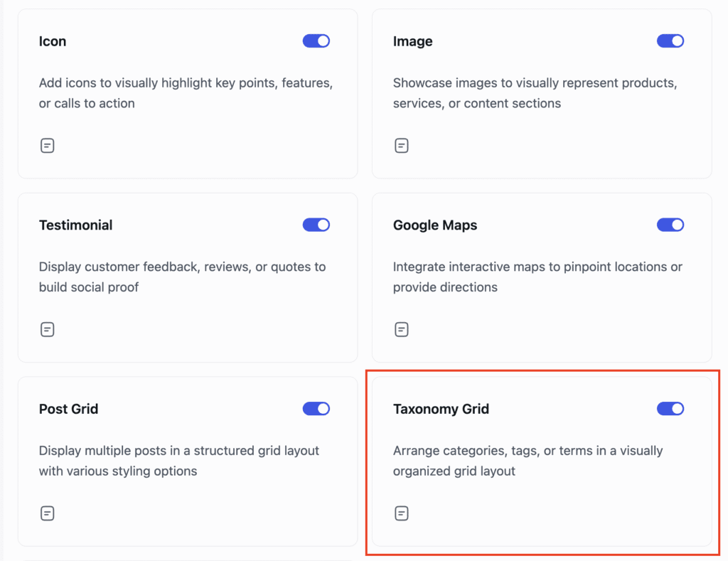Click the Post Grid title
The image size is (728, 561).
coord(69,409)
